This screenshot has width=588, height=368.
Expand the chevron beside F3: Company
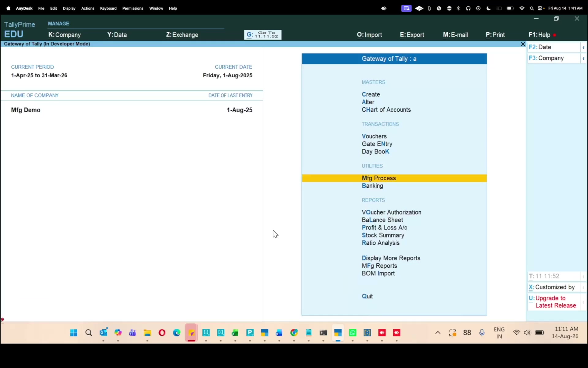coord(584,58)
